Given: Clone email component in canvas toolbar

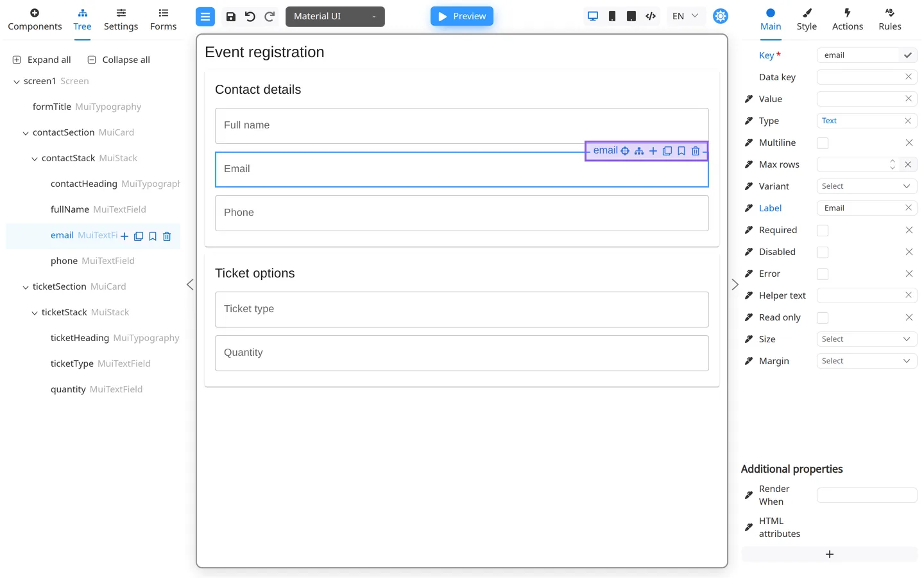Looking at the screenshot, I should coord(667,151).
